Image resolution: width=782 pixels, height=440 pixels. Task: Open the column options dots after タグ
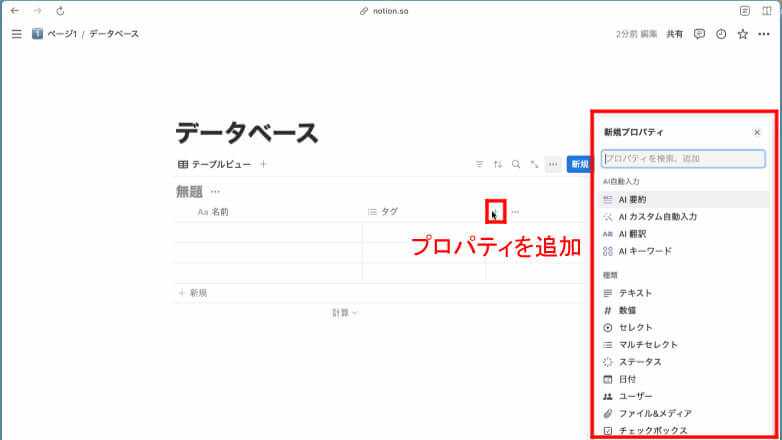point(515,212)
